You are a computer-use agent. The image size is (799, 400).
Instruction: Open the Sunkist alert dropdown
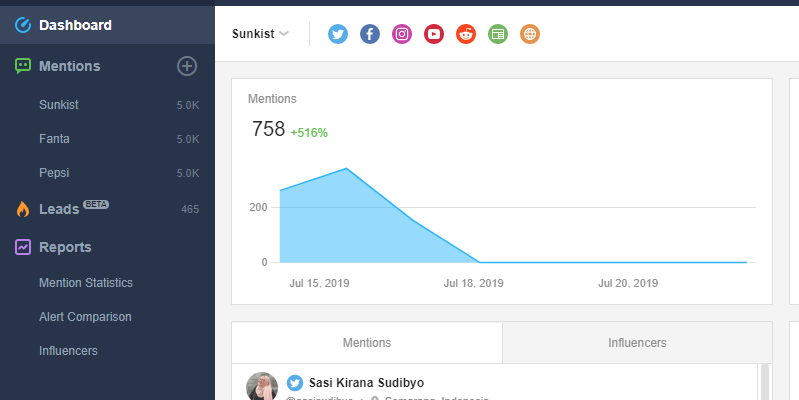pyautogui.click(x=260, y=34)
